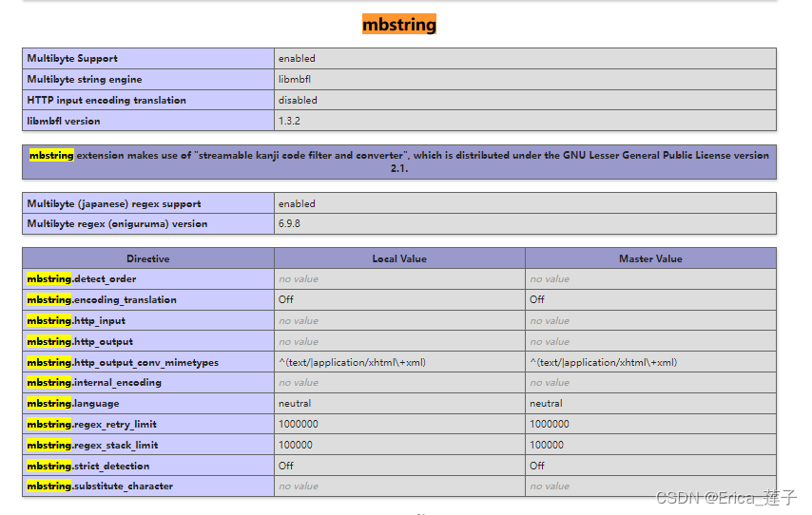Viewport: 812px width, 515px height.
Task: Click master value 'Off' for strict_detection
Action: pos(537,466)
